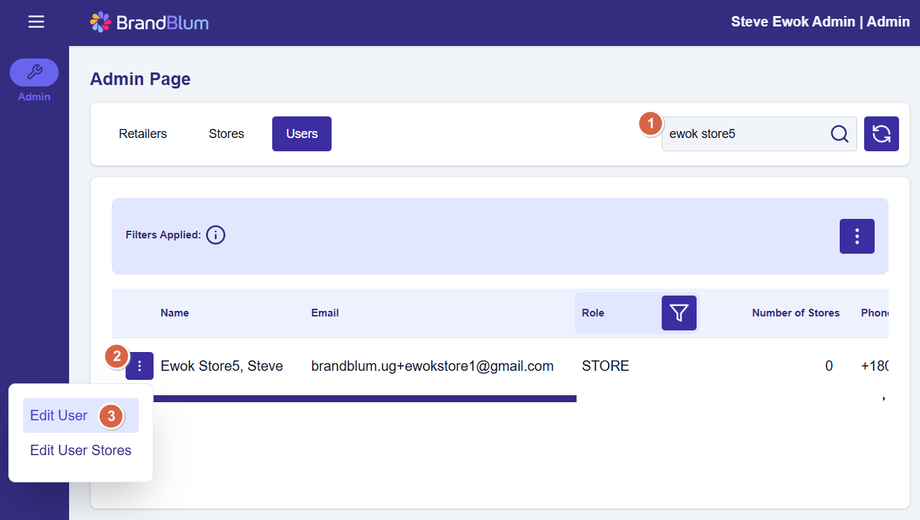Click the Number of Stores column header
The height and width of the screenshot is (520, 920).
click(796, 313)
